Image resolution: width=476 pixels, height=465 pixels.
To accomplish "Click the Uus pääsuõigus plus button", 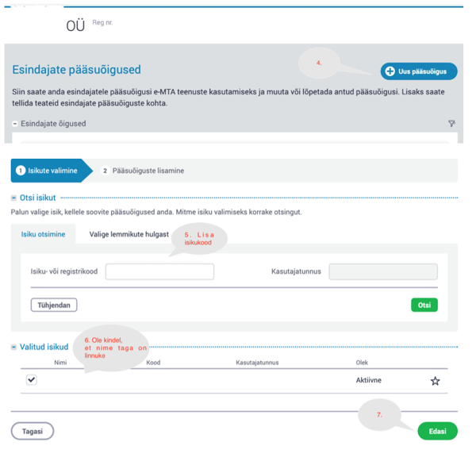I will [419, 71].
